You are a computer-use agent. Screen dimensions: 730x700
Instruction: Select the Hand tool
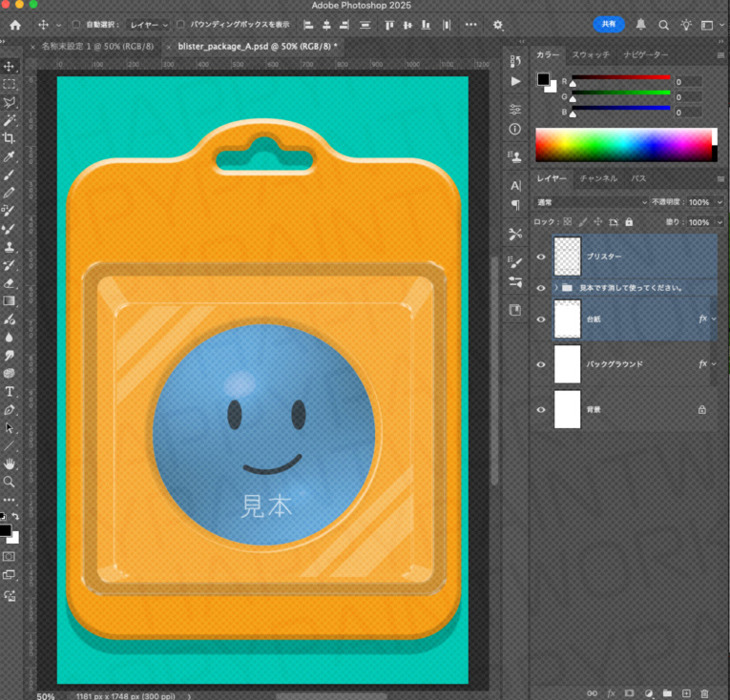tap(10, 463)
